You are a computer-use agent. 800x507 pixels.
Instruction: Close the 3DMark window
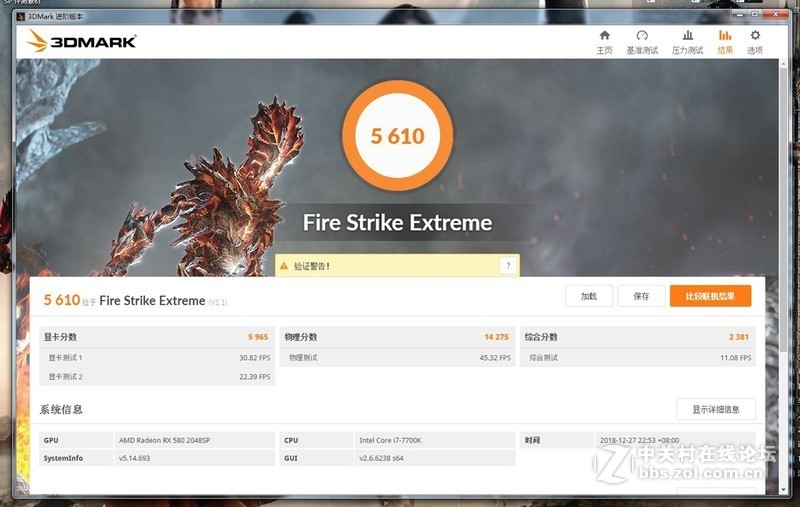point(776,14)
